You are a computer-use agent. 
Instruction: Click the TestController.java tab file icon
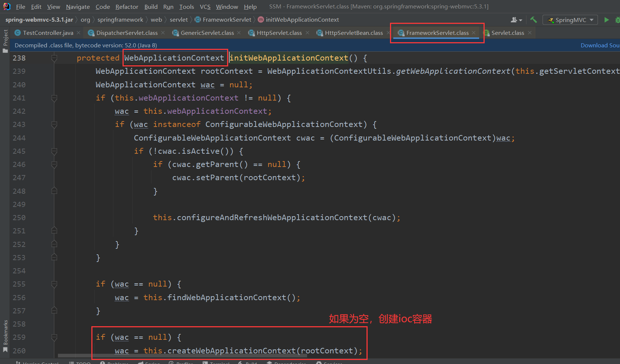pos(17,33)
